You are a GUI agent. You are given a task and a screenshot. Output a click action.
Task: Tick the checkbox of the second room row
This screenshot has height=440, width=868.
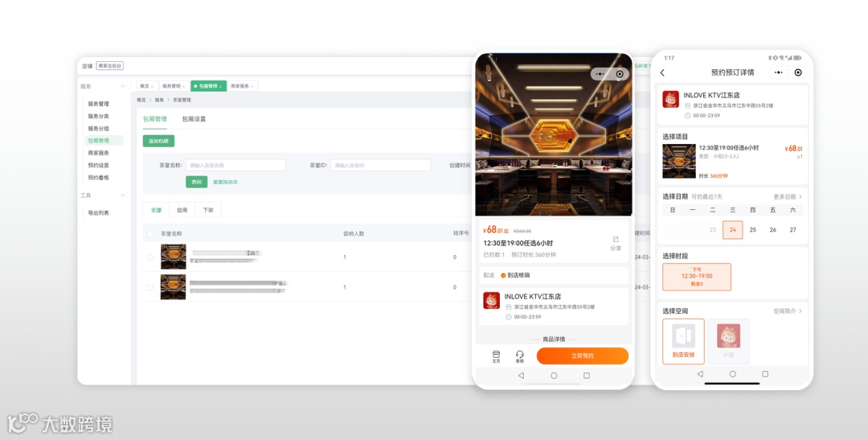pos(150,287)
